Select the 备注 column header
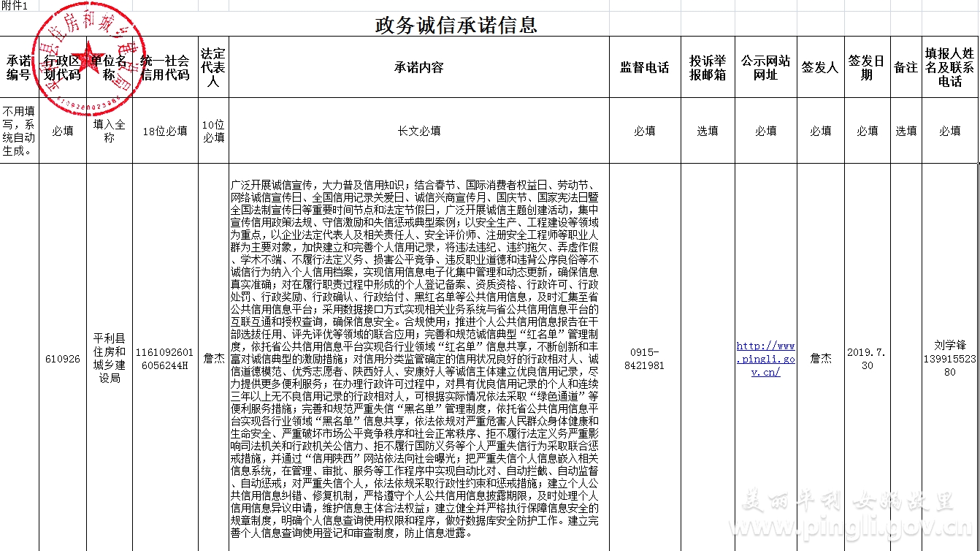980x551 pixels. tap(906, 67)
